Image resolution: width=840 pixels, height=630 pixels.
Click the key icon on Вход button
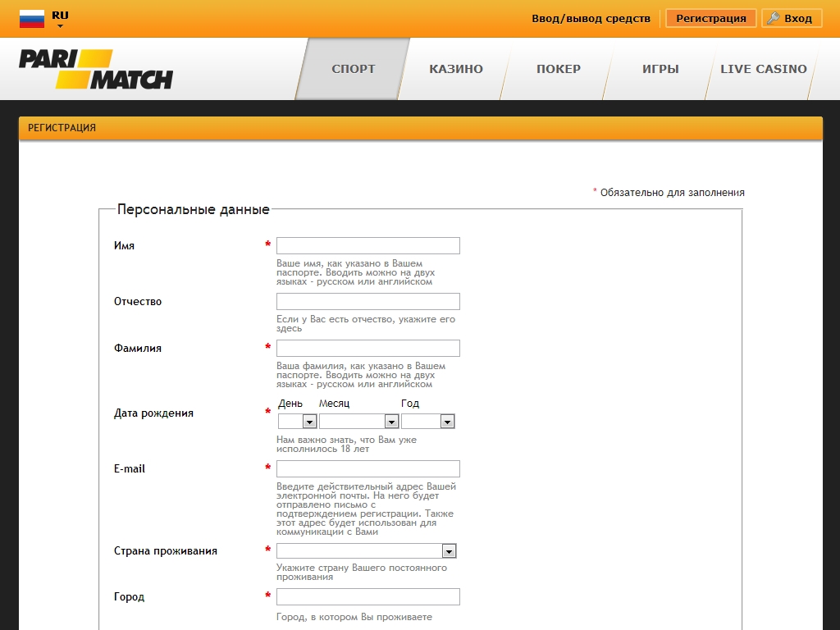(773, 18)
